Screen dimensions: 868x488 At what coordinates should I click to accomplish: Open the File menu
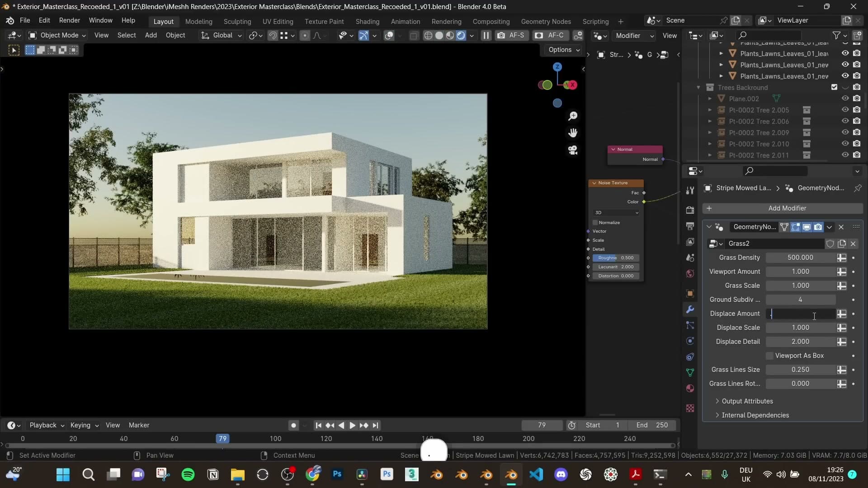coord(25,21)
